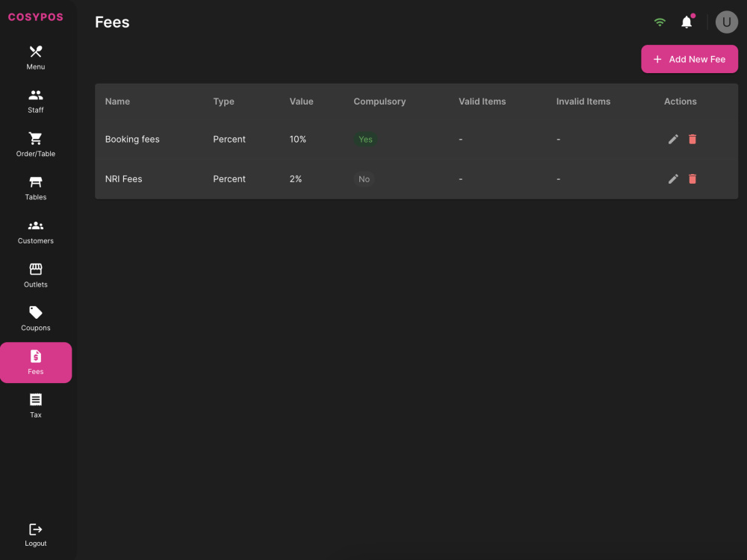Click the Yes compulsory badge

click(365, 139)
